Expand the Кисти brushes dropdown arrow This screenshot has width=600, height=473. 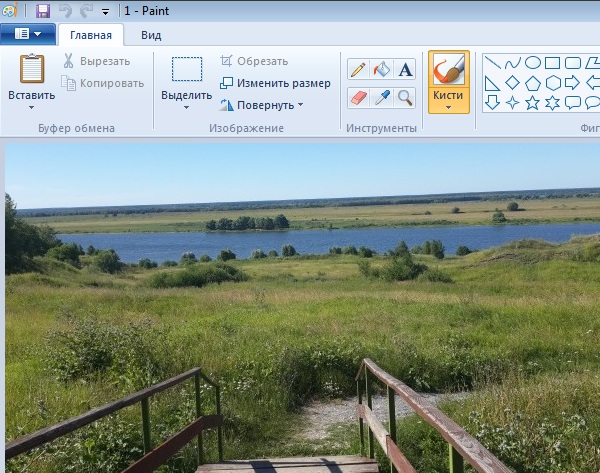point(449,106)
